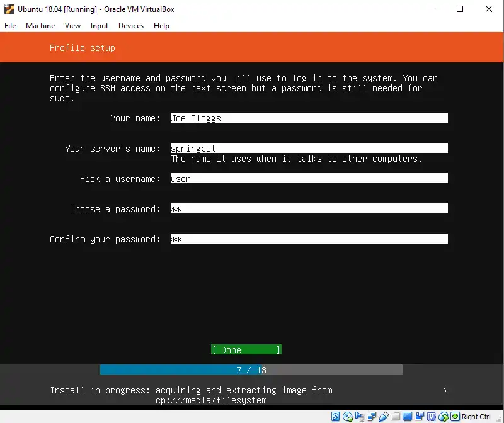Open the optical drive status icon

tap(348, 417)
